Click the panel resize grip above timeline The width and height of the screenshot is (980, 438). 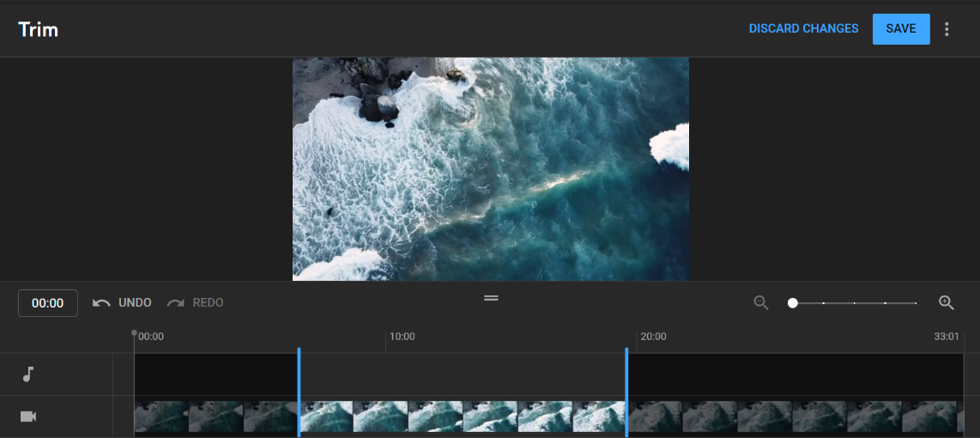click(491, 298)
